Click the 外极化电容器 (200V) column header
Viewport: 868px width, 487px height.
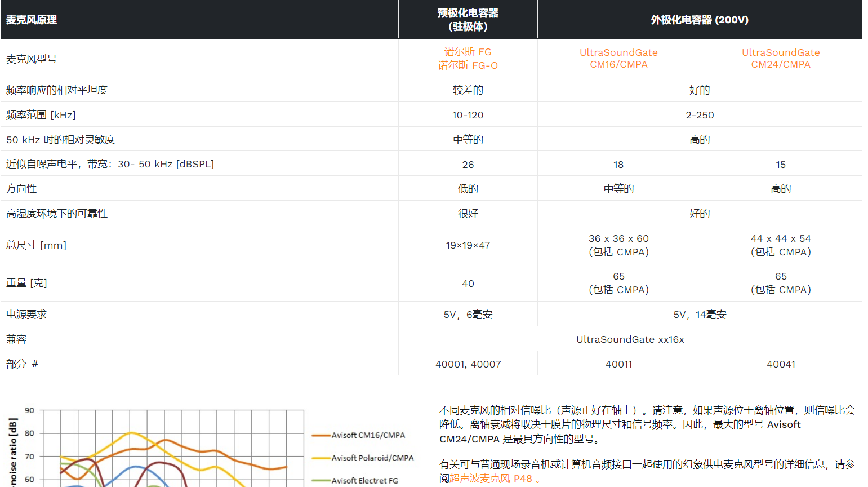pyautogui.click(x=700, y=20)
